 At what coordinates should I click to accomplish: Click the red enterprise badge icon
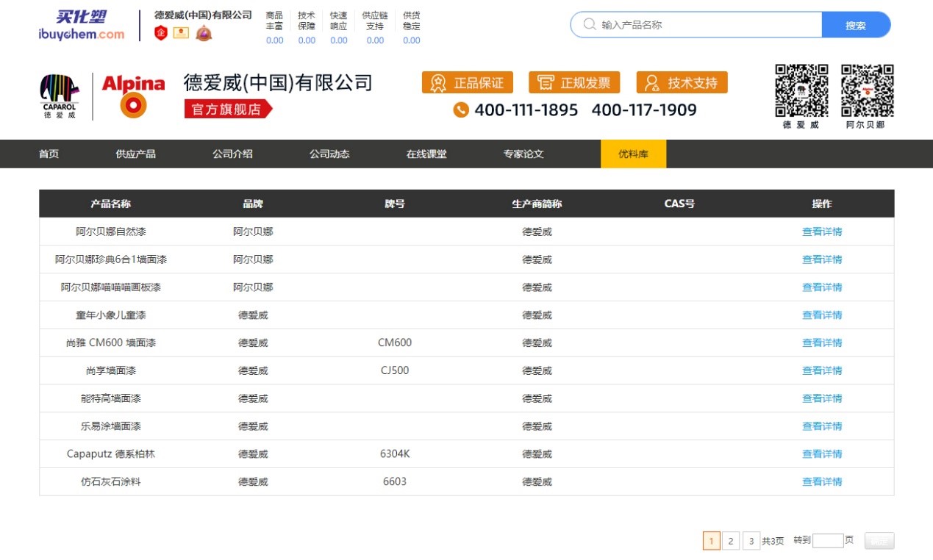click(160, 32)
